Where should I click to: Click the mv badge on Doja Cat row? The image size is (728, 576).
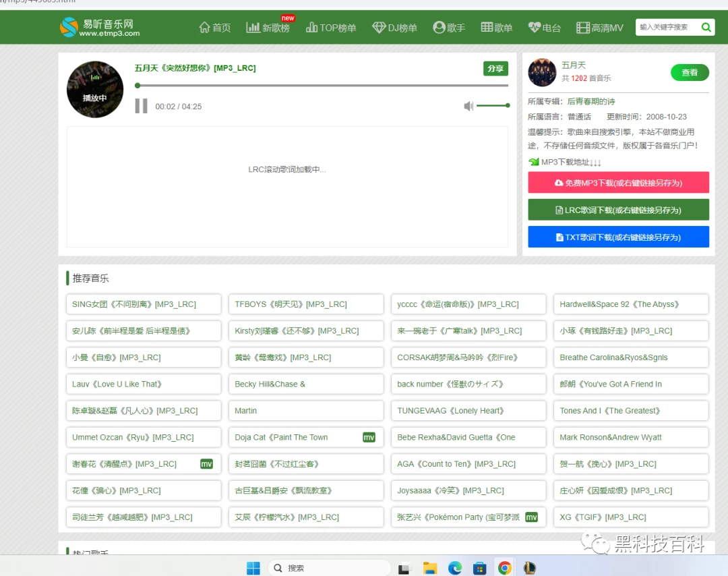click(x=369, y=438)
